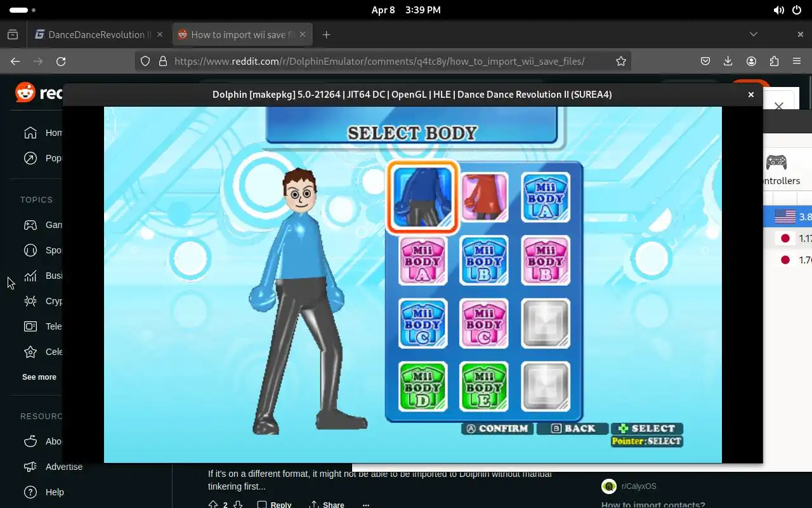Open the Firefox account icon
Image resolution: width=812 pixels, height=508 pixels.
(x=751, y=62)
